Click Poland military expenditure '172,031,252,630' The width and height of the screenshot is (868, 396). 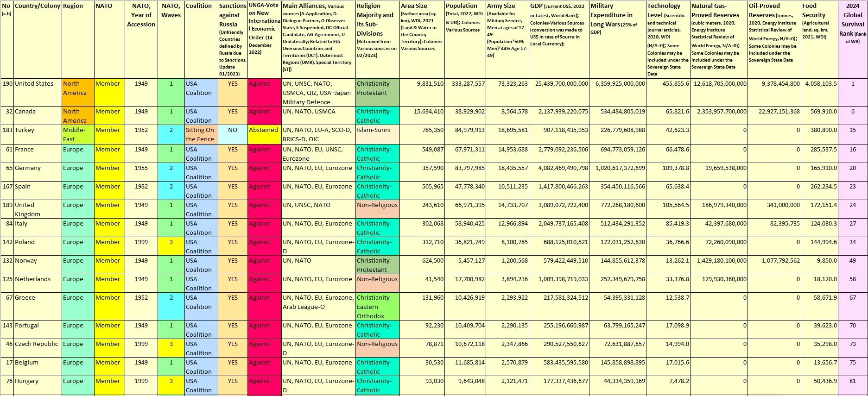point(618,246)
